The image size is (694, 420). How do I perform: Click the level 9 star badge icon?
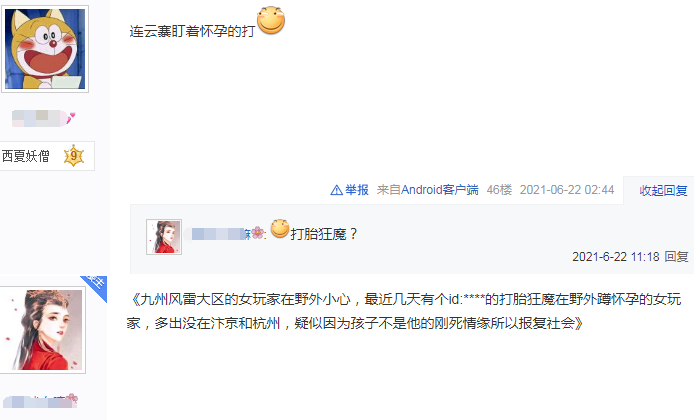[73, 156]
